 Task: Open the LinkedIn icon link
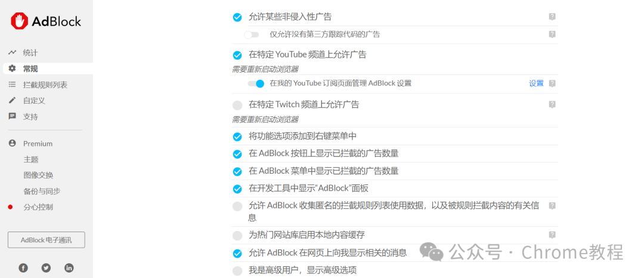pos(69,268)
